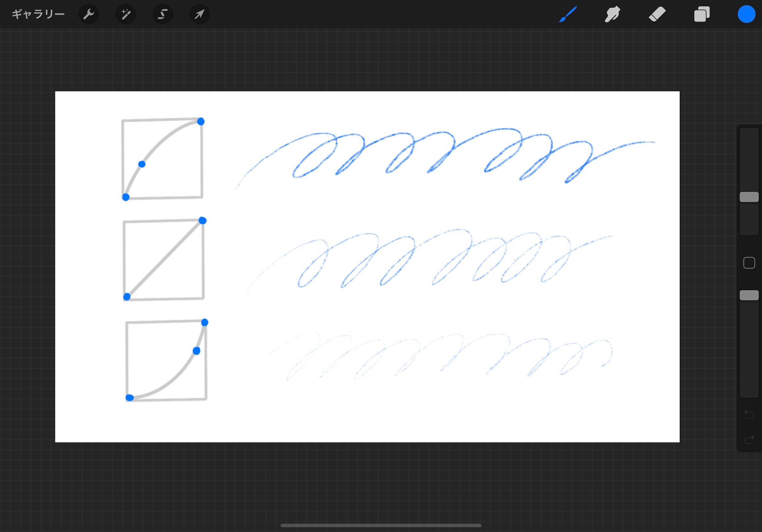Image resolution: width=762 pixels, height=532 pixels.
Task: Click the brush opacity slider handle
Action: pos(749,295)
